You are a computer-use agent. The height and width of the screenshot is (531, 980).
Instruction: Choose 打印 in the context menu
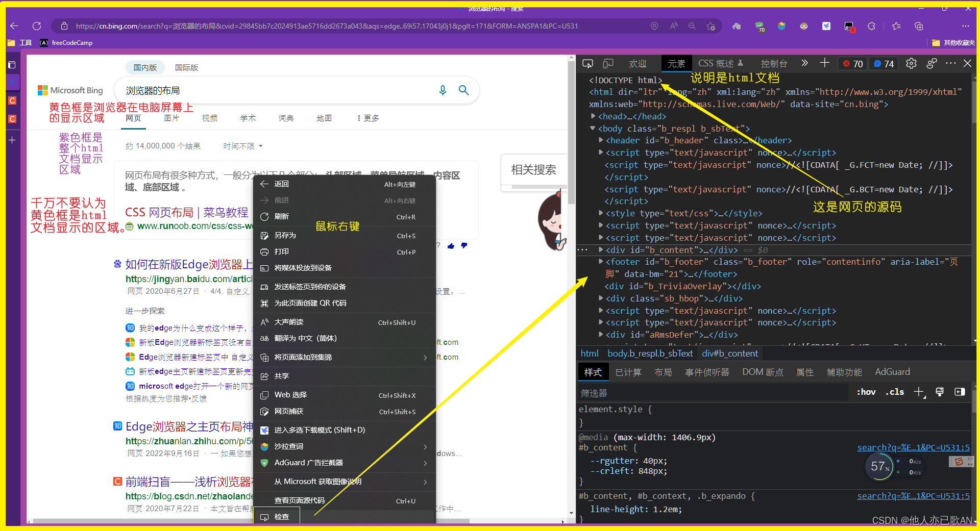345,252
